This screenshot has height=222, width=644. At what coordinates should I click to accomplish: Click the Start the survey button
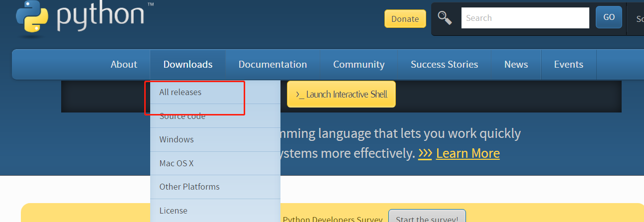tap(427, 217)
